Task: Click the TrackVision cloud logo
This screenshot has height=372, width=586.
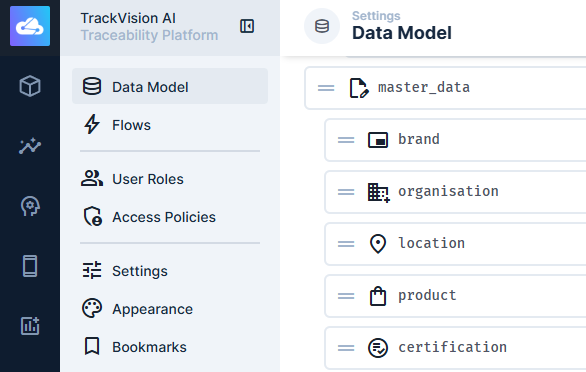Action: pyautogui.click(x=30, y=26)
